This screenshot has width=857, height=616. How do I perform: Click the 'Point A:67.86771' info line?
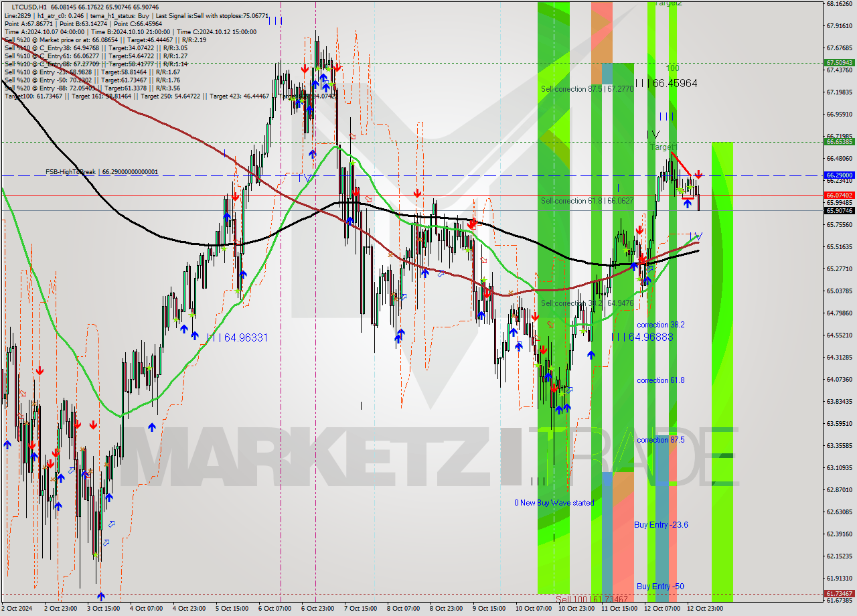tap(82, 23)
